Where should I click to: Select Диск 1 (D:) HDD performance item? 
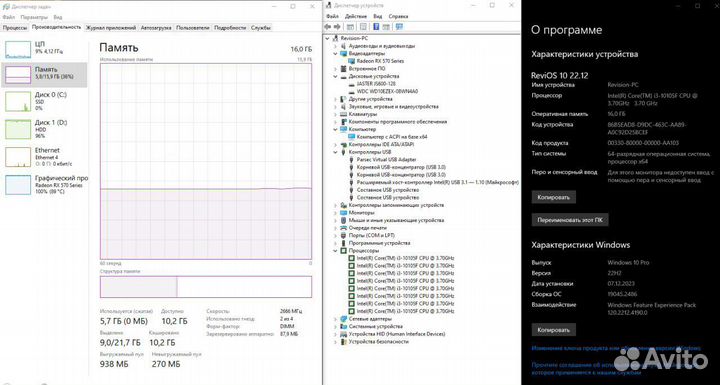44,129
